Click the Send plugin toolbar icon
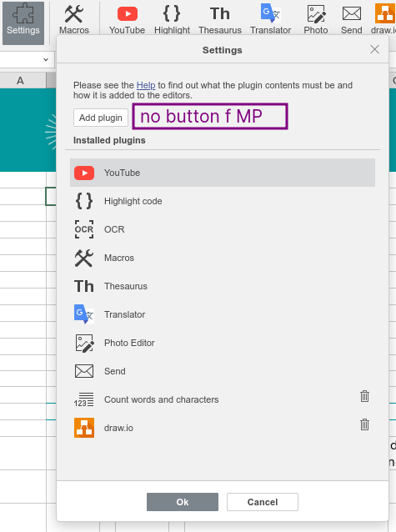 (351, 20)
